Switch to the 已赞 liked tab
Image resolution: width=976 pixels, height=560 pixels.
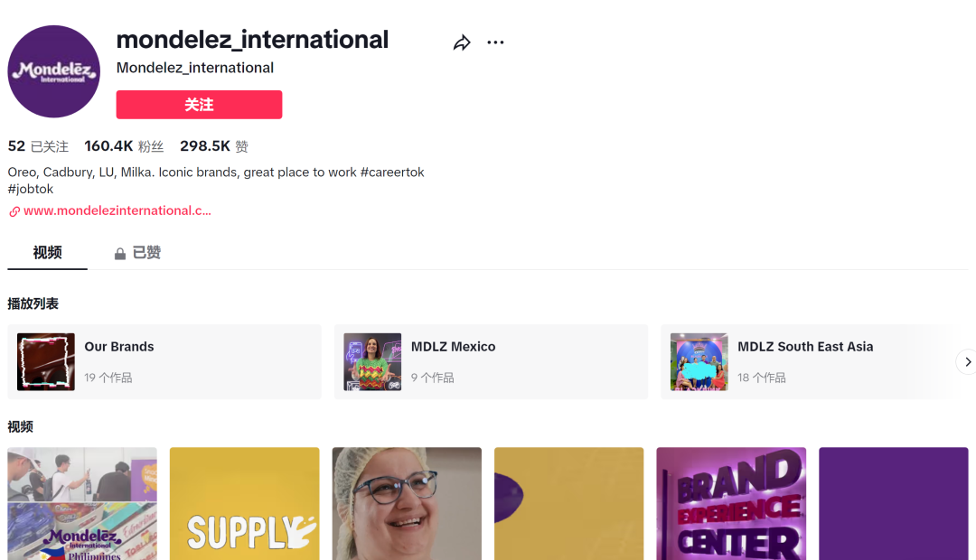pos(145,253)
